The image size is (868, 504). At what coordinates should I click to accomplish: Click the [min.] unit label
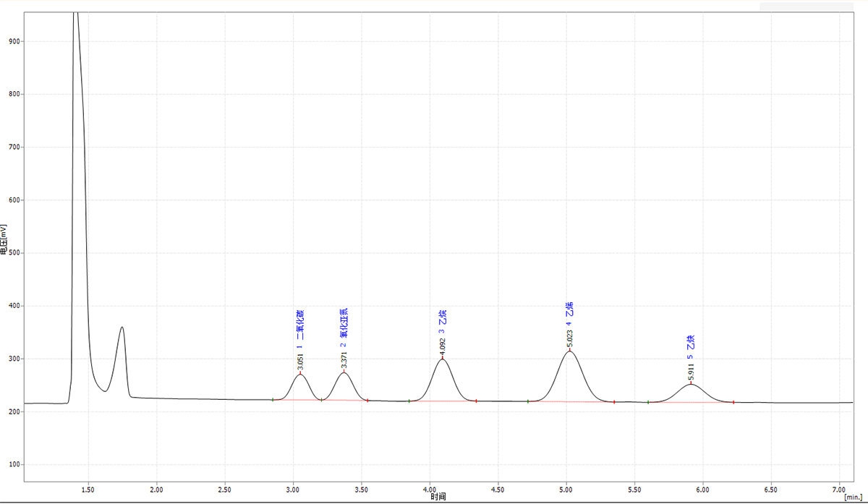click(x=853, y=497)
